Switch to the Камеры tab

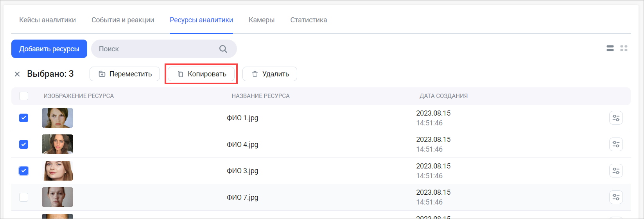[x=262, y=20]
